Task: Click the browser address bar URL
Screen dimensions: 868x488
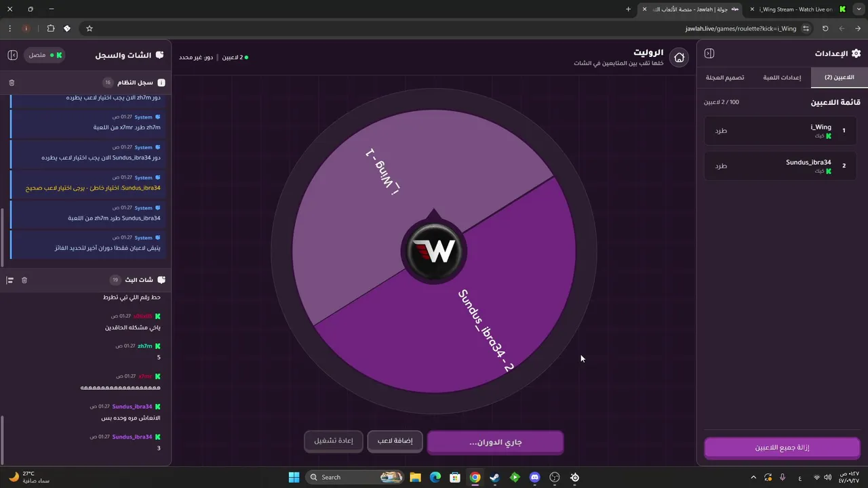Action: [741, 28]
